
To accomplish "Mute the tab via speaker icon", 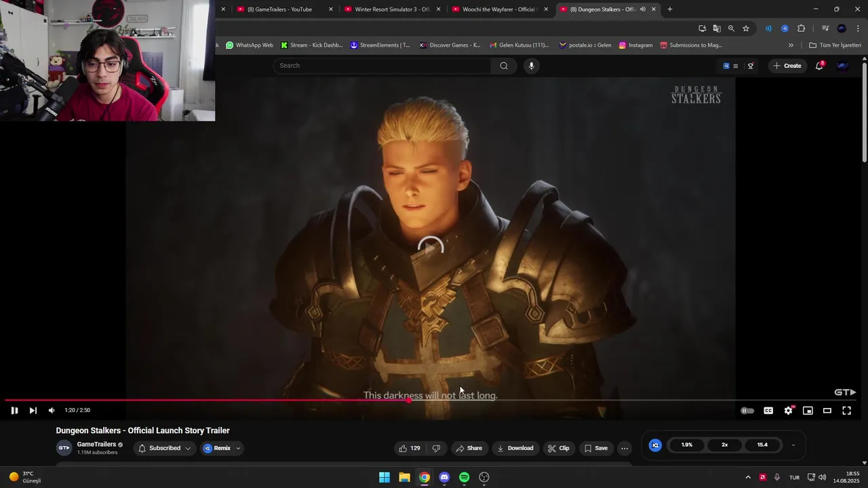I will [x=642, y=9].
